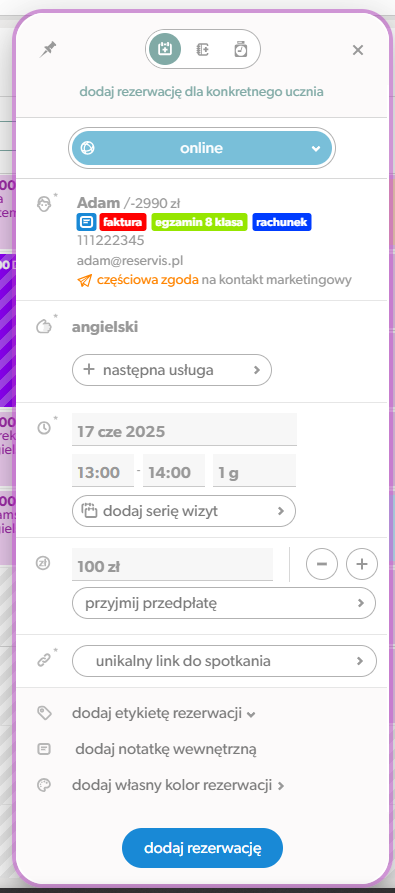
Task: Click the blue rachunek tag
Action: [281, 222]
